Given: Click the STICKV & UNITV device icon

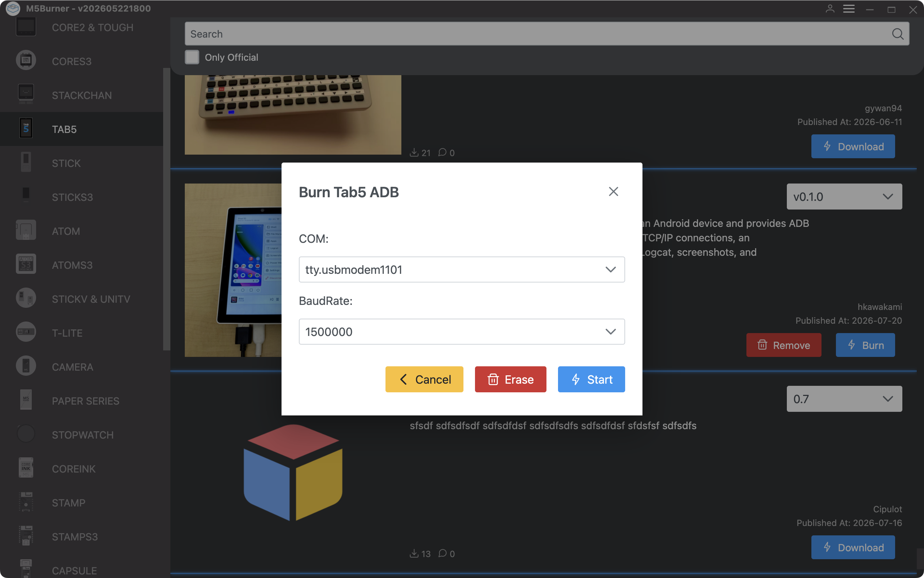Looking at the screenshot, I should tap(26, 298).
